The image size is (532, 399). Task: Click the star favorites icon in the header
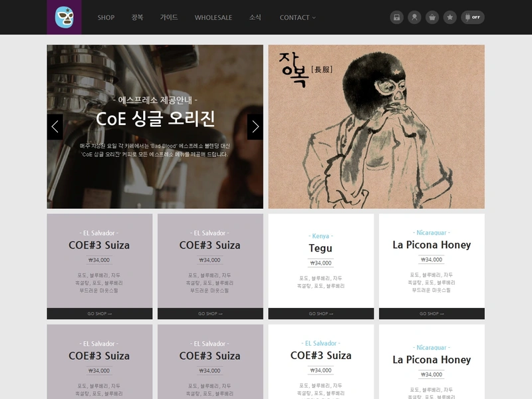click(450, 17)
